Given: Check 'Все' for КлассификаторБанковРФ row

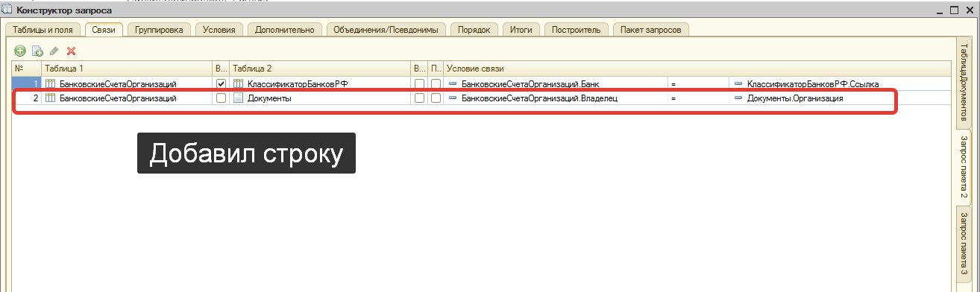Looking at the screenshot, I should coord(420,84).
